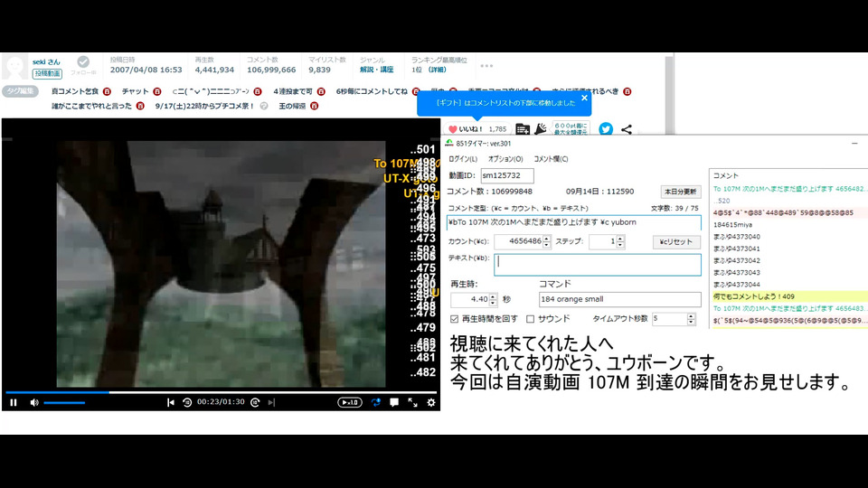
Task: Mute the video with the speaker icon
Action: (34, 403)
